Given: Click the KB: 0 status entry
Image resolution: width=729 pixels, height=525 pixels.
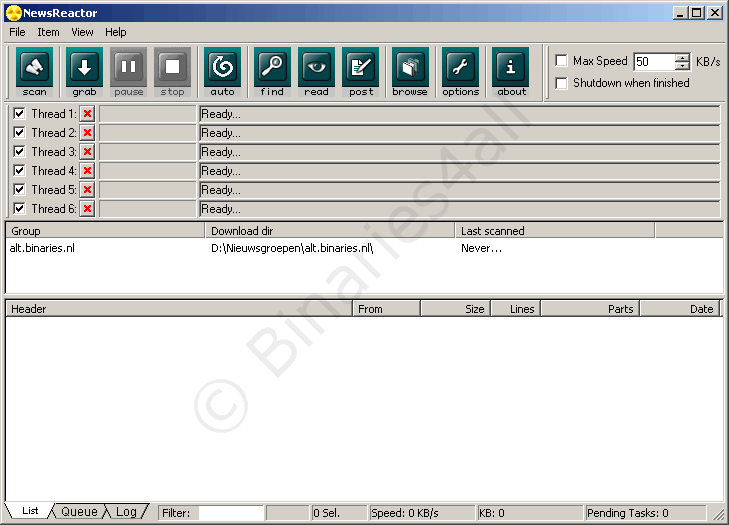Looking at the screenshot, I should [530, 513].
